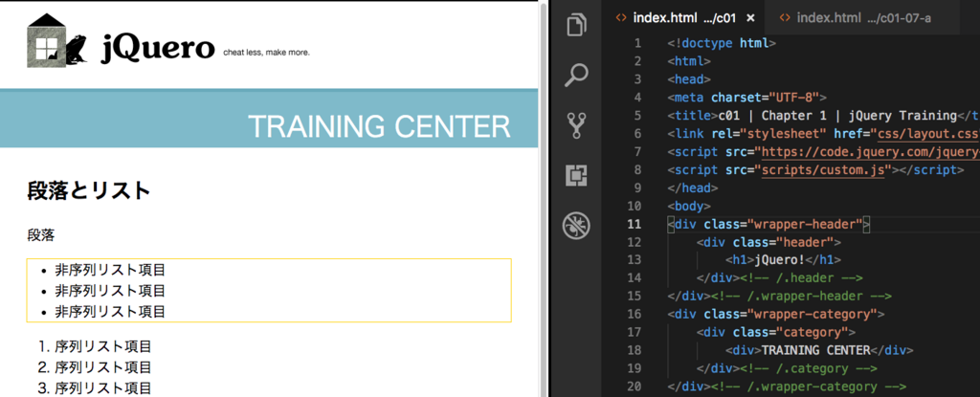Image resolution: width=980 pixels, height=397 pixels.
Task: Click line number 20 in the gutter
Action: [634, 386]
